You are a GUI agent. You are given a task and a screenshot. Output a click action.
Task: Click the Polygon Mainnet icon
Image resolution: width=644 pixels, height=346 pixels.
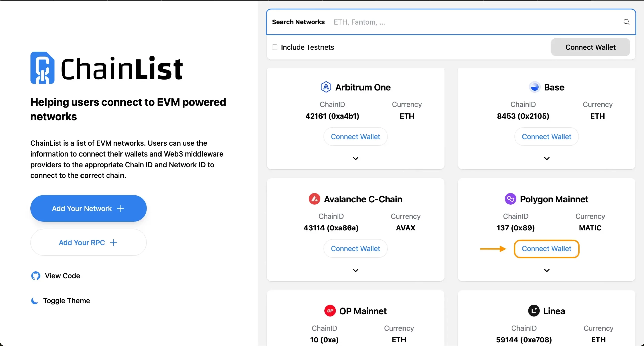click(x=509, y=199)
